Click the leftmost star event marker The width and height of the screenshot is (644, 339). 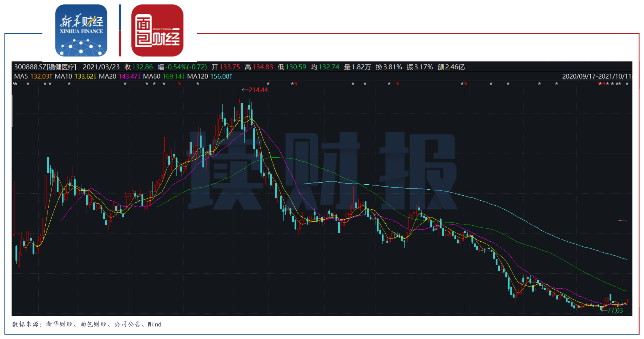tap(14, 84)
